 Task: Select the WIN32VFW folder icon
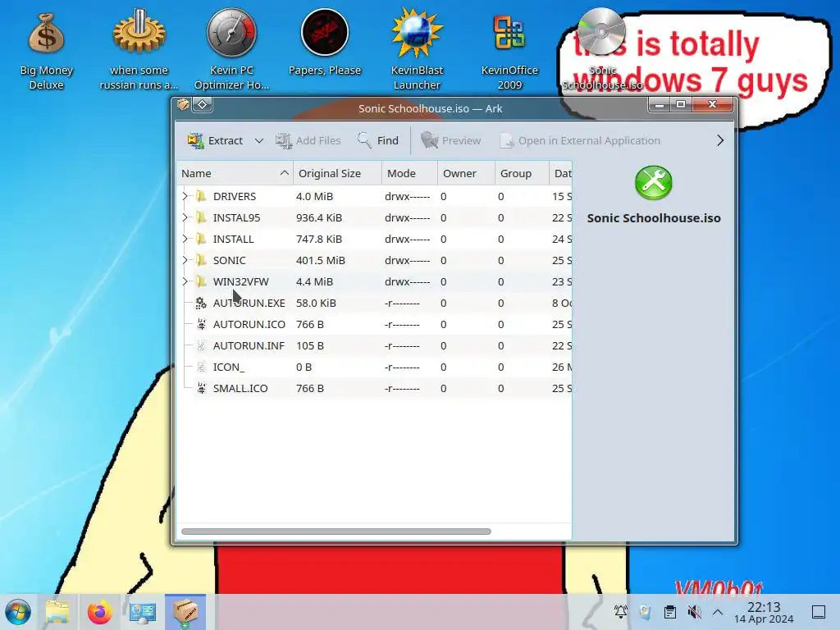pyautogui.click(x=201, y=281)
